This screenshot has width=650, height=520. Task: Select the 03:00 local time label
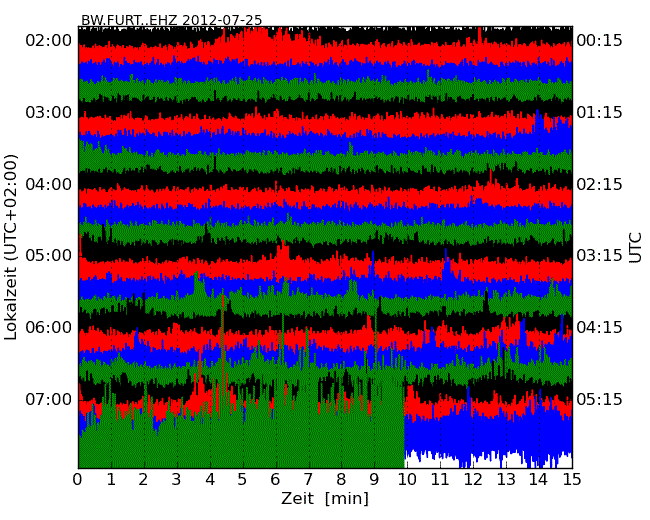[49, 112]
